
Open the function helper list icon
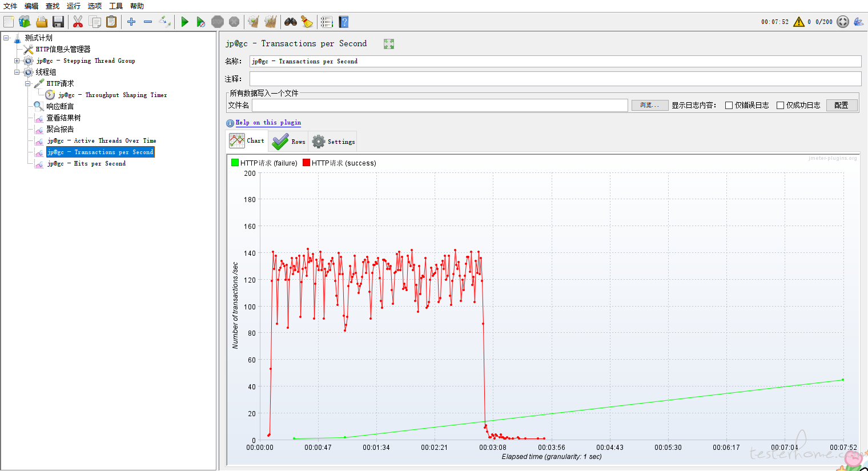coord(327,22)
